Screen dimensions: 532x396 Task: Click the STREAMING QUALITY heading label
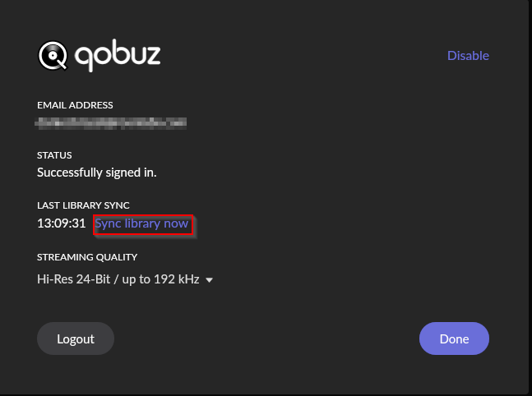pos(87,257)
